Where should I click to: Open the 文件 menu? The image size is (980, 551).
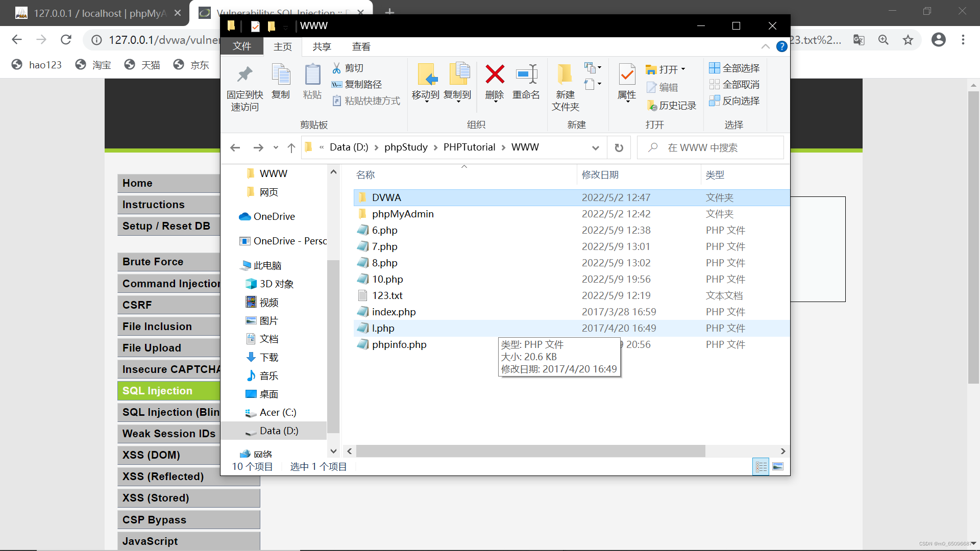pos(242,46)
